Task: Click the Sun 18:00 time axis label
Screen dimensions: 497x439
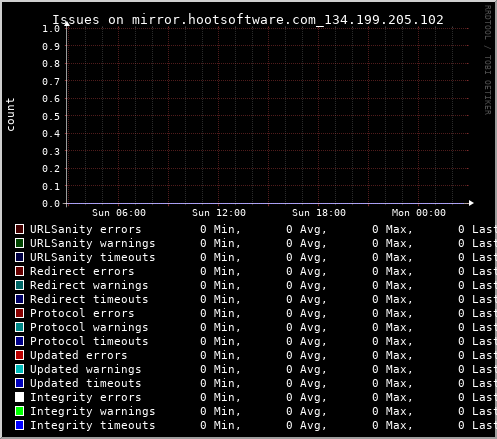Action: pos(319,213)
